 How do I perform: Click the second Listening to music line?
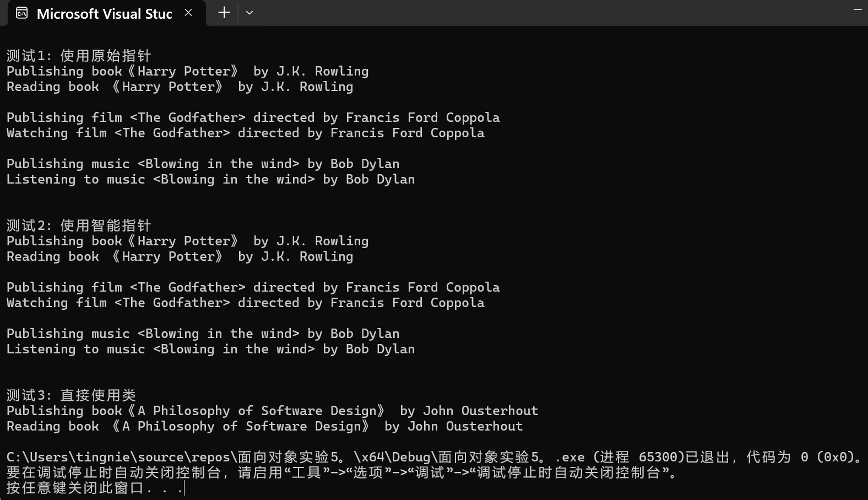pos(210,349)
